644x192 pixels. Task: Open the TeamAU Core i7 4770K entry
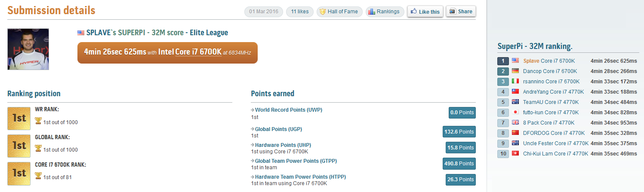click(x=551, y=102)
